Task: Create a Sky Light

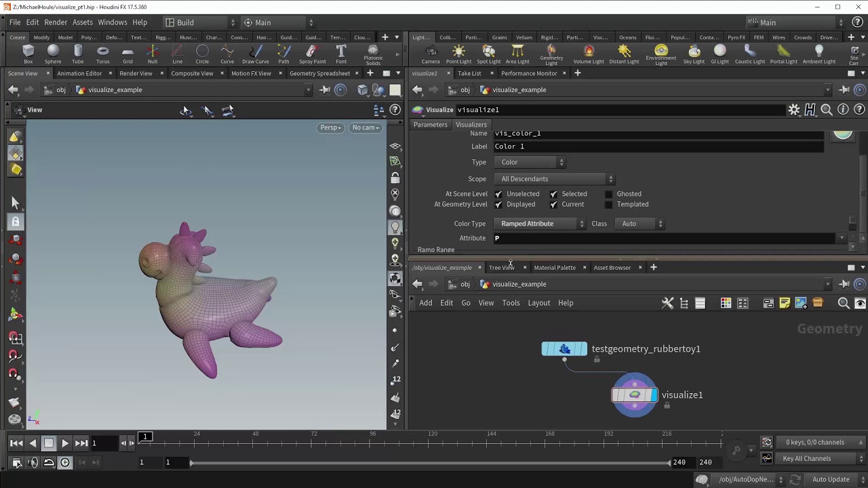Action: (x=694, y=54)
